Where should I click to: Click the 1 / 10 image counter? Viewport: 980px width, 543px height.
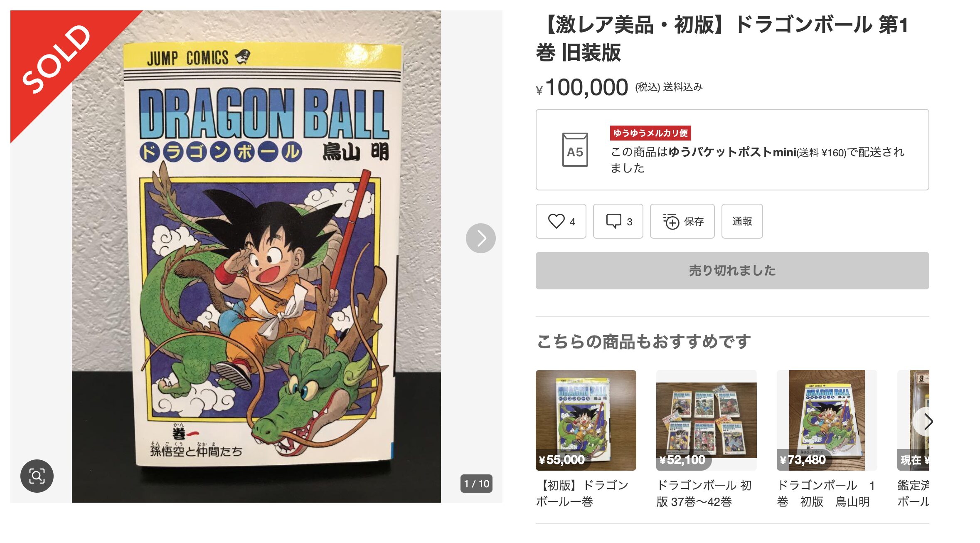pyautogui.click(x=476, y=484)
